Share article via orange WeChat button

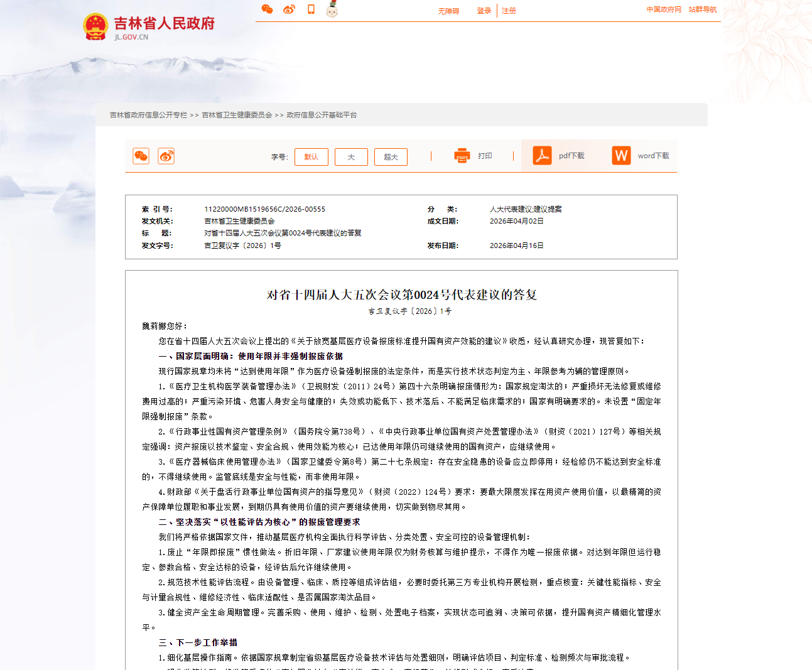(x=141, y=156)
